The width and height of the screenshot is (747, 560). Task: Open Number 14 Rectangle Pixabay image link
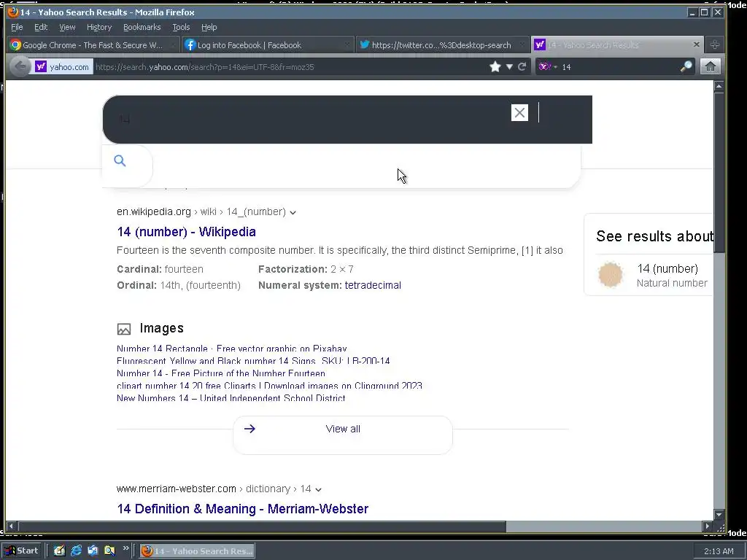[232, 349]
